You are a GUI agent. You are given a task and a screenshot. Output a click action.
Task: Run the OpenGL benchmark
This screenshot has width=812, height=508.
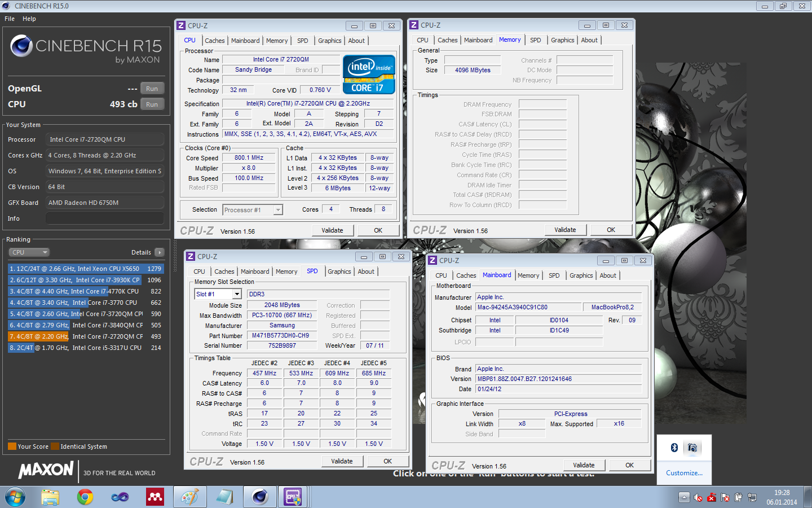(152, 89)
